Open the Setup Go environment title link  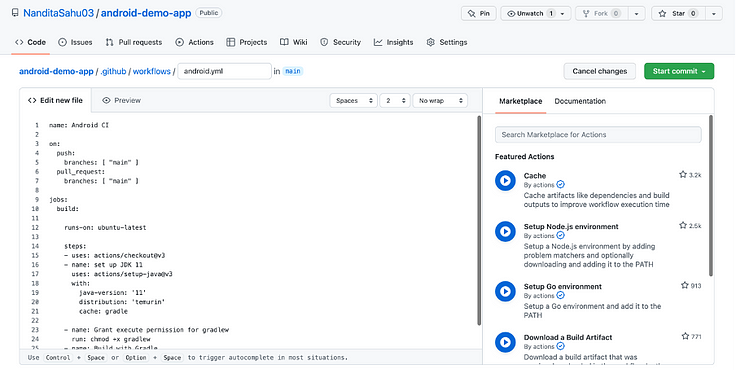[562, 286]
